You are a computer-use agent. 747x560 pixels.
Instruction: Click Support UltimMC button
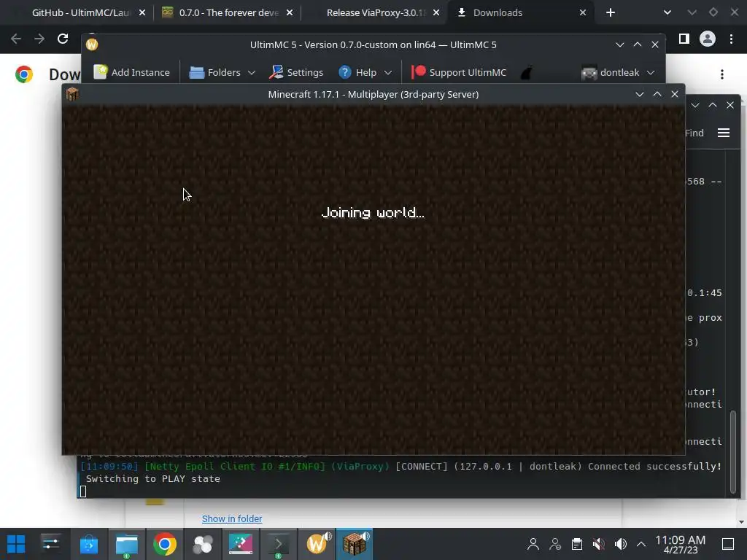coord(459,72)
